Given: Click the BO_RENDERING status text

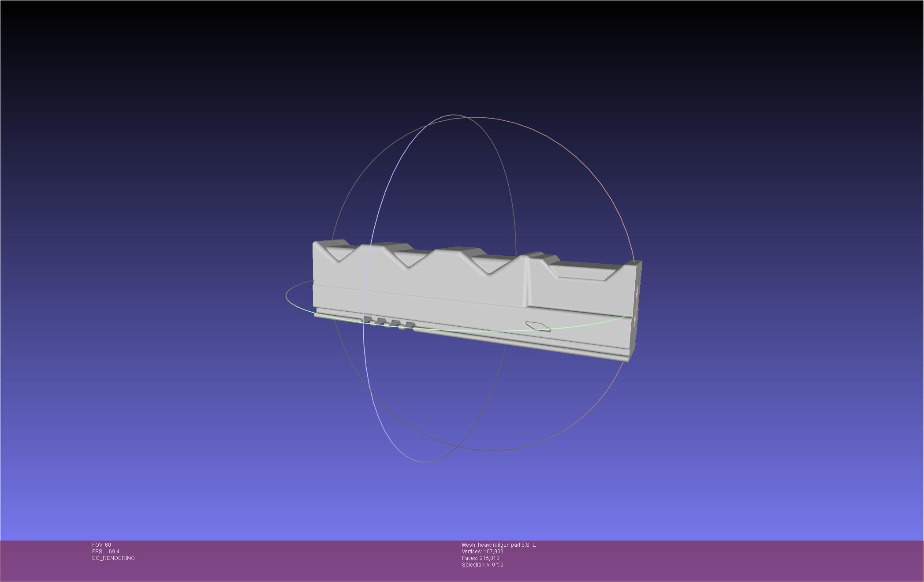Looking at the screenshot, I should (x=113, y=558).
